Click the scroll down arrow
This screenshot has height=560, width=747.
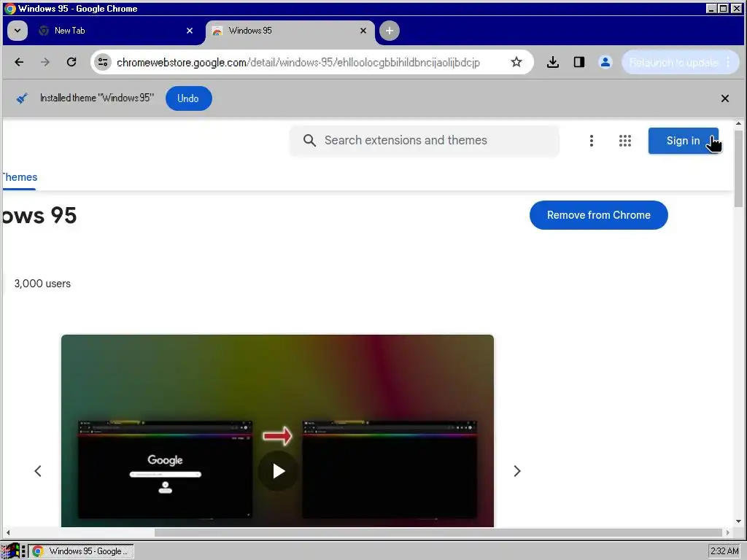[x=738, y=521]
